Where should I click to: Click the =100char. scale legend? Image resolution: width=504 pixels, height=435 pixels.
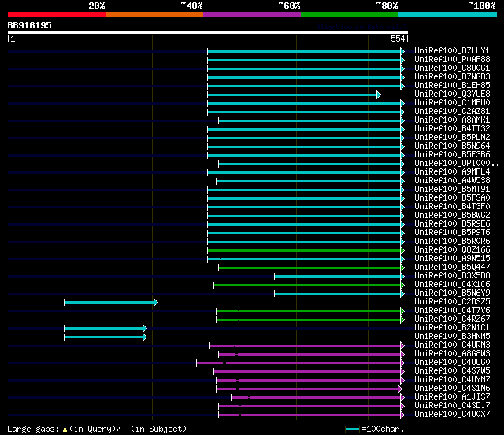[x=375, y=429]
